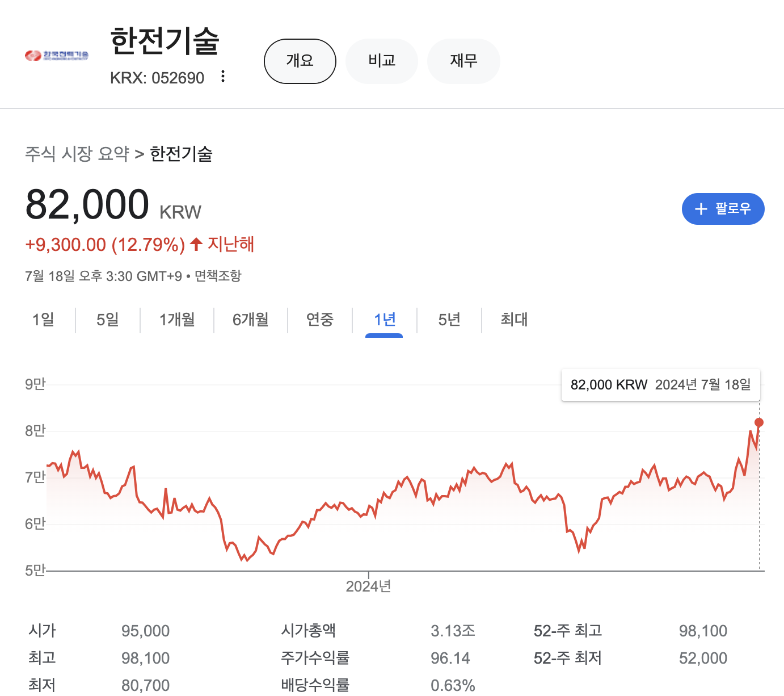Click the 팔로우 follow button
Viewport: 784px width, 696px height.
coord(723,209)
